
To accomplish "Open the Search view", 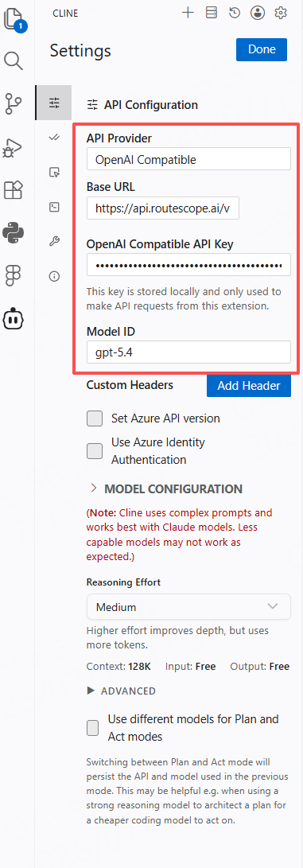I will click(x=14, y=61).
